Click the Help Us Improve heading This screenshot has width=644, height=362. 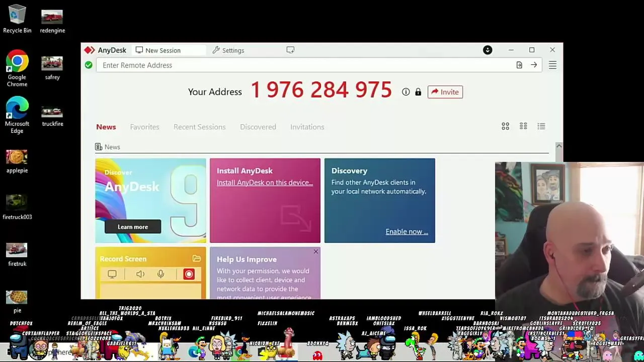coord(247,259)
